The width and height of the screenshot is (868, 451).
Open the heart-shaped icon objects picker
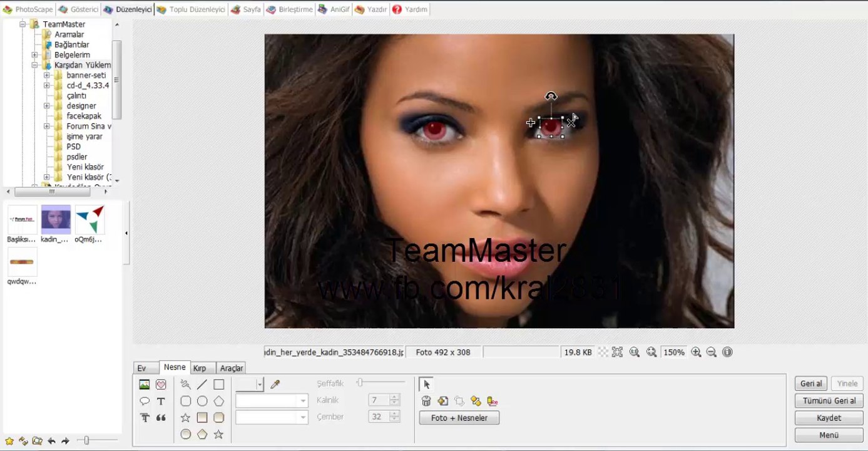(x=161, y=385)
